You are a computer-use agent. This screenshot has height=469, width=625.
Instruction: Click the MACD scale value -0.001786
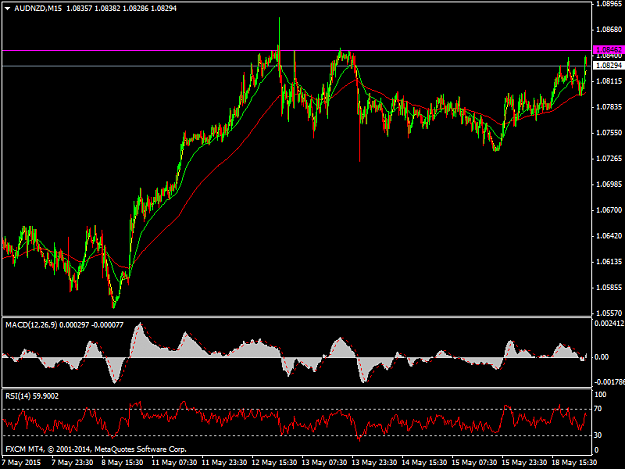click(x=609, y=382)
